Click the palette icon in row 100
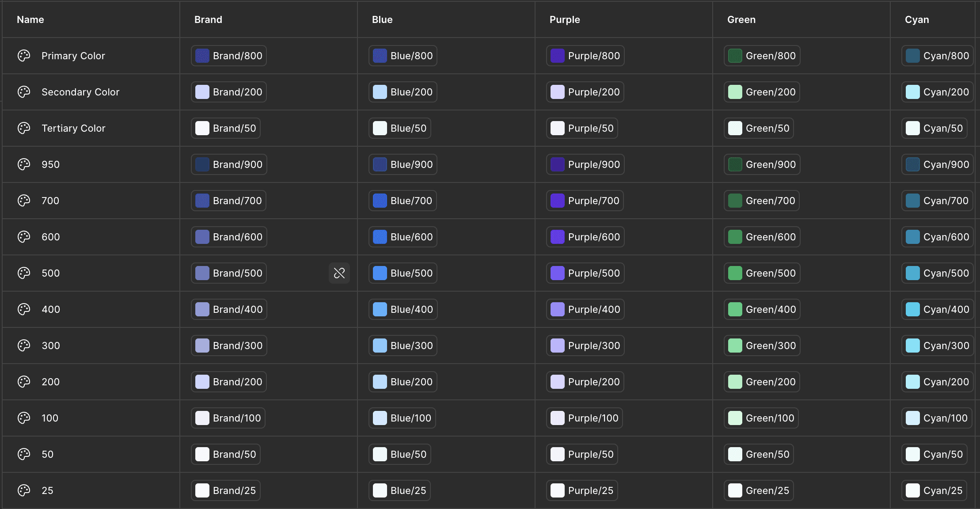This screenshot has height=509, width=980. (x=24, y=418)
